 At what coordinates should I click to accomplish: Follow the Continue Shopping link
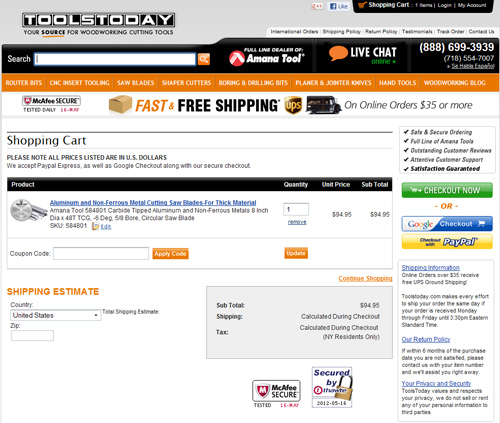click(x=365, y=278)
